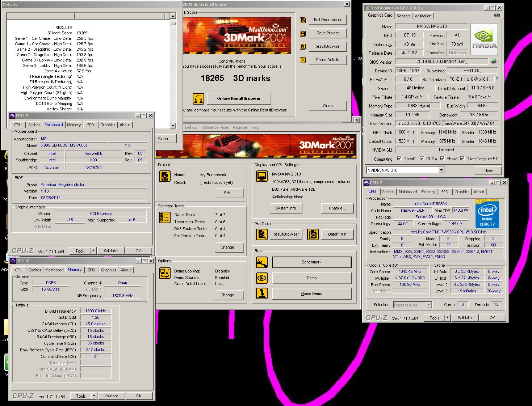
Task: Click the ResultBrowser icon beside the button
Action: (x=303, y=47)
